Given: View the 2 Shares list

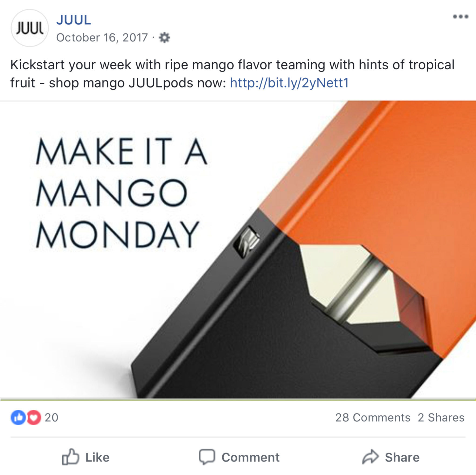Looking at the screenshot, I should tap(441, 418).
